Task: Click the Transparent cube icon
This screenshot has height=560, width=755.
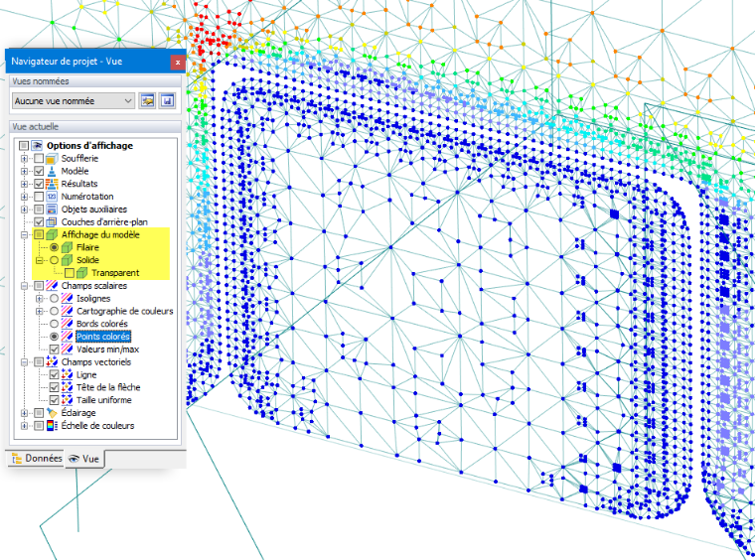Action: pyautogui.click(x=82, y=273)
